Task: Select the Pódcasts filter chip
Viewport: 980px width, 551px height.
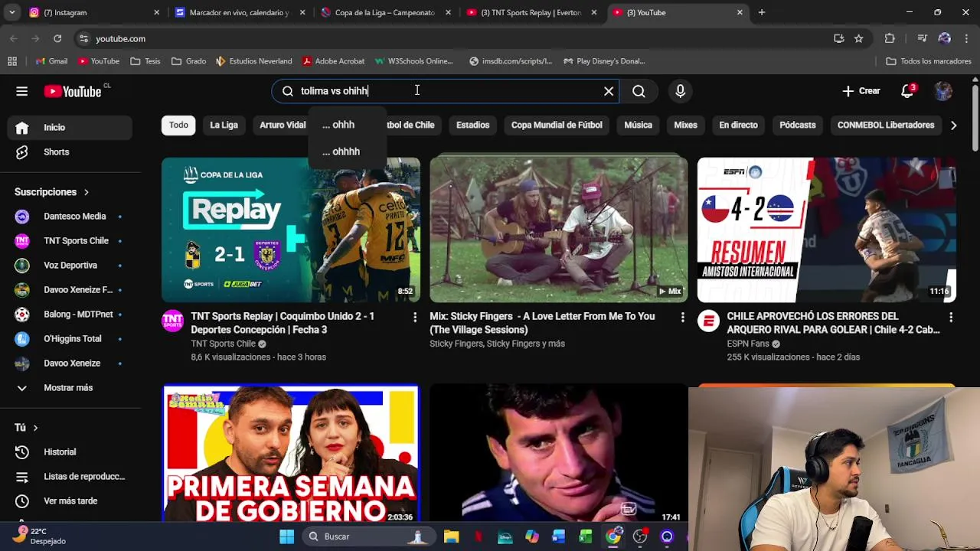Action: coord(797,125)
